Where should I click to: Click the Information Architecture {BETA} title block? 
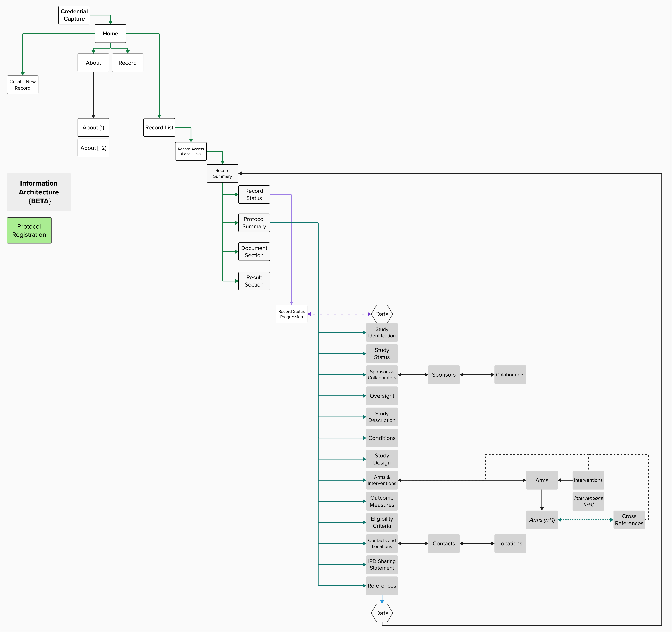point(39,192)
